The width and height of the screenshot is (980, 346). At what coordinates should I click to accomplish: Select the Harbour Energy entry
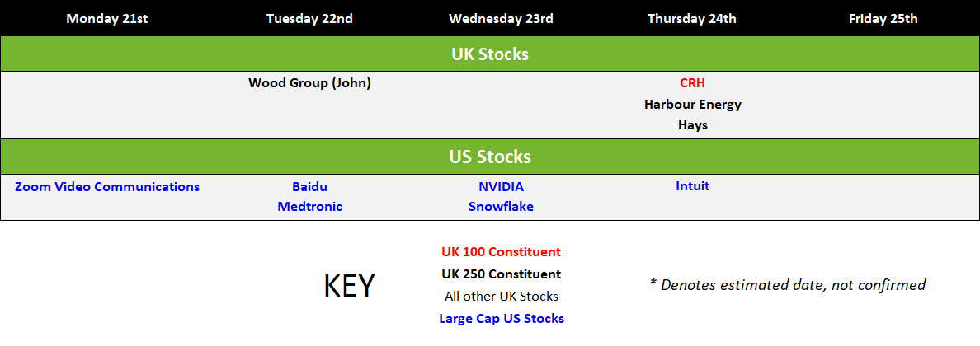(692, 105)
